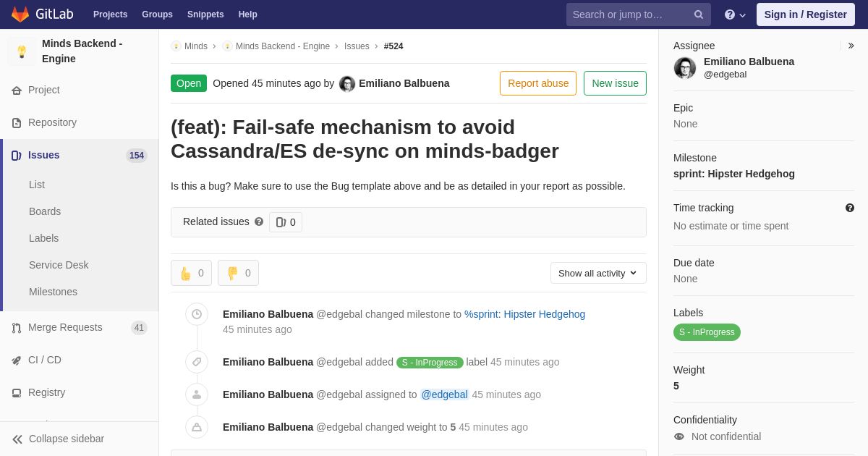
Task: Click the S - InProgress label in right sidebar
Action: click(x=707, y=332)
